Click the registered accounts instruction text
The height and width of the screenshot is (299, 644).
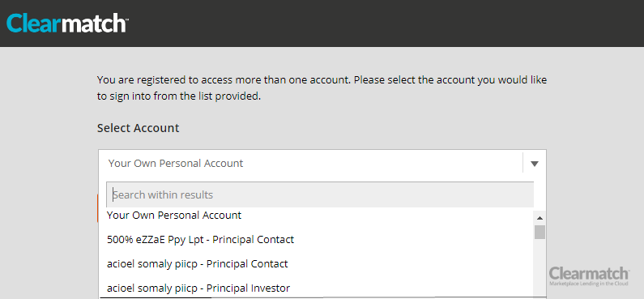pos(322,88)
